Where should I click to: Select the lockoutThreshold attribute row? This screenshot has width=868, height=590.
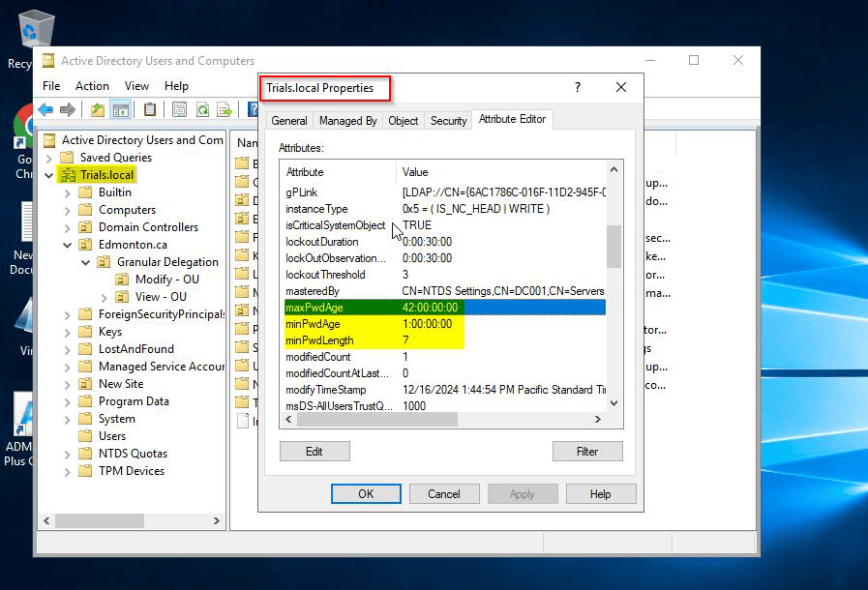coord(444,275)
